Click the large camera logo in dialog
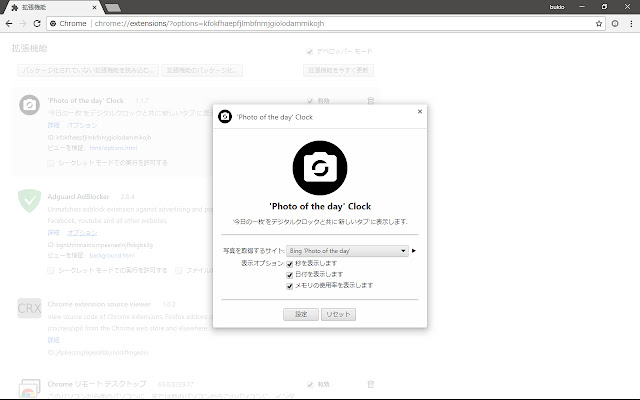 click(320, 168)
